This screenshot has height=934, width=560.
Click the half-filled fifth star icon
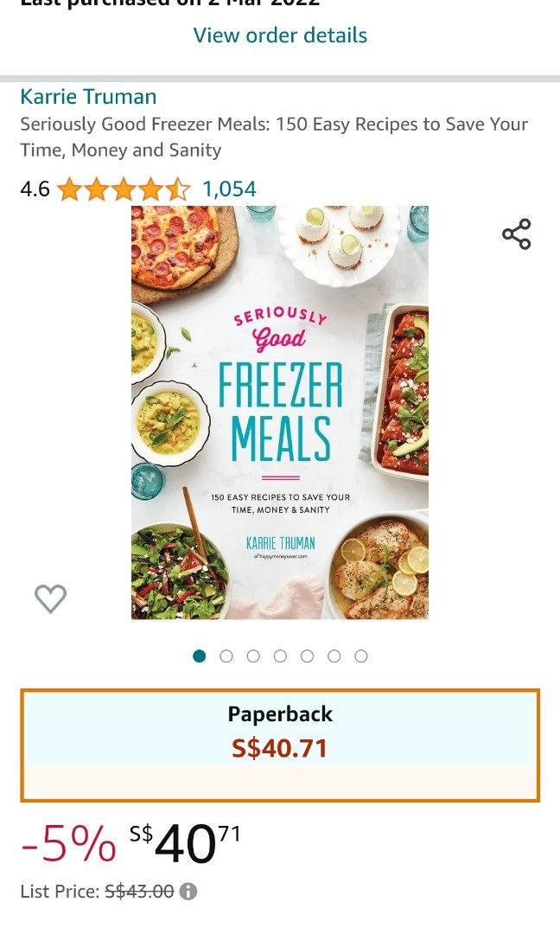[x=177, y=189]
